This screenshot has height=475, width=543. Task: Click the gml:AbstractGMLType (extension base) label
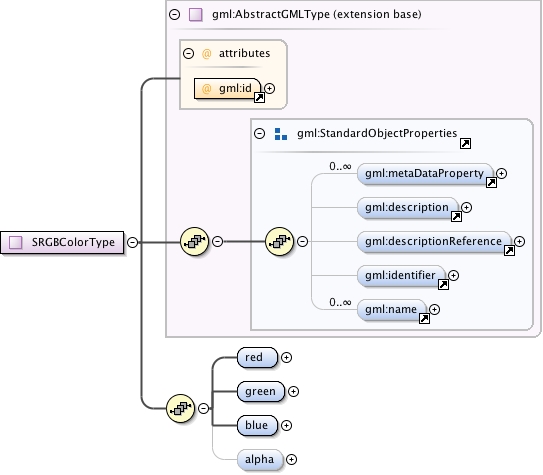tap(317, 15)
